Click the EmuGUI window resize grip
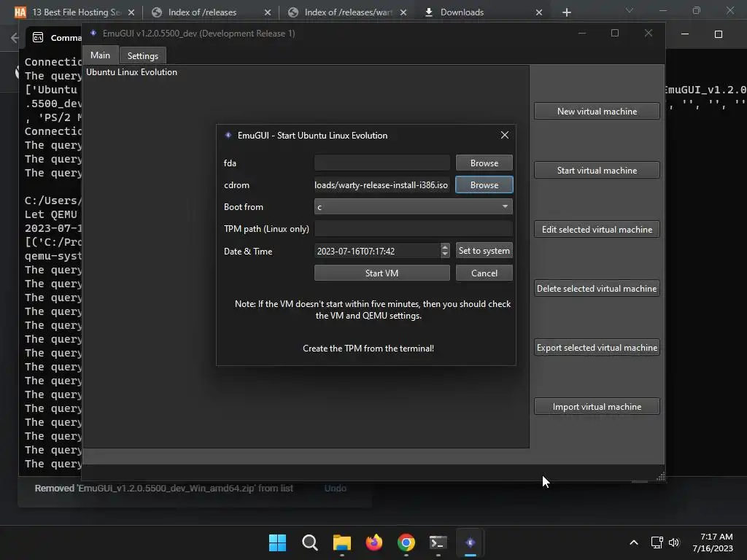Image resolution: width=747 pixels, height=560 pixels. coord(660,476)
